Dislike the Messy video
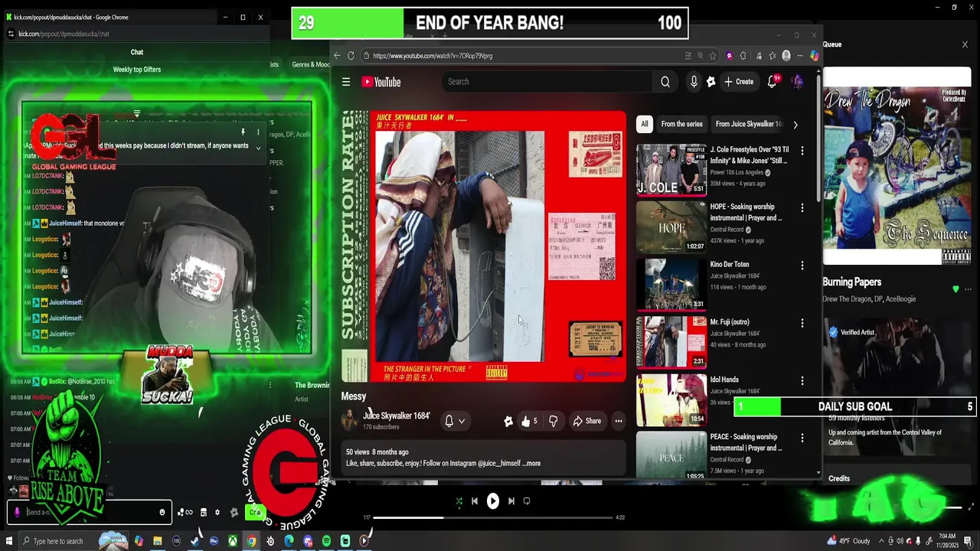The height and width of the screenshot is (551, 980). pyautogui.click(x=553, y=421)
